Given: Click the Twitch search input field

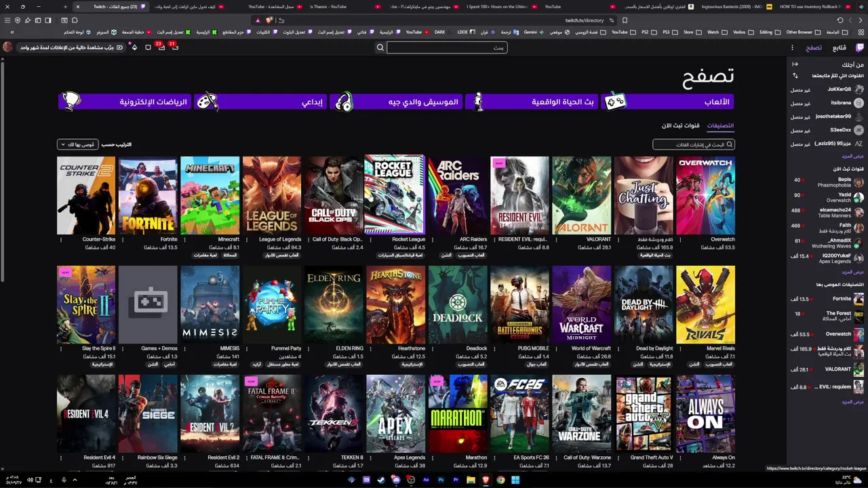Looking at the screenshot, I should [448, 47].
